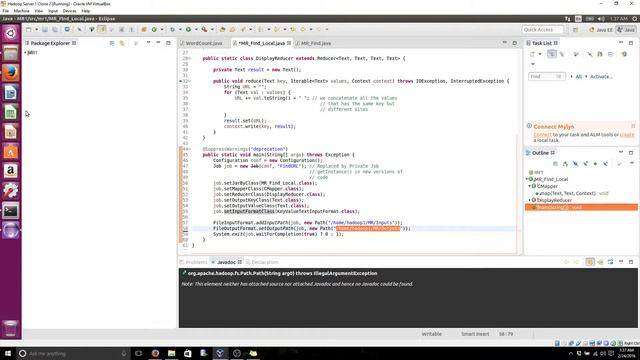Click the Debug (bug) toolbar icon
The image size is (640, 360).
(x=172, y=29)
